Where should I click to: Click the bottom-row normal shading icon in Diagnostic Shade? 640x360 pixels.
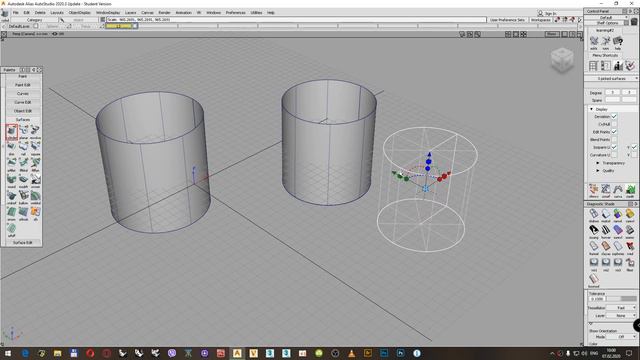click(x=593, y=280)
